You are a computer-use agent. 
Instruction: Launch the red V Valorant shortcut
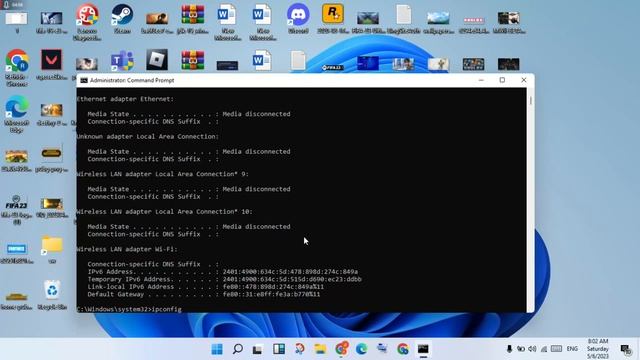[x=51, y=60]
